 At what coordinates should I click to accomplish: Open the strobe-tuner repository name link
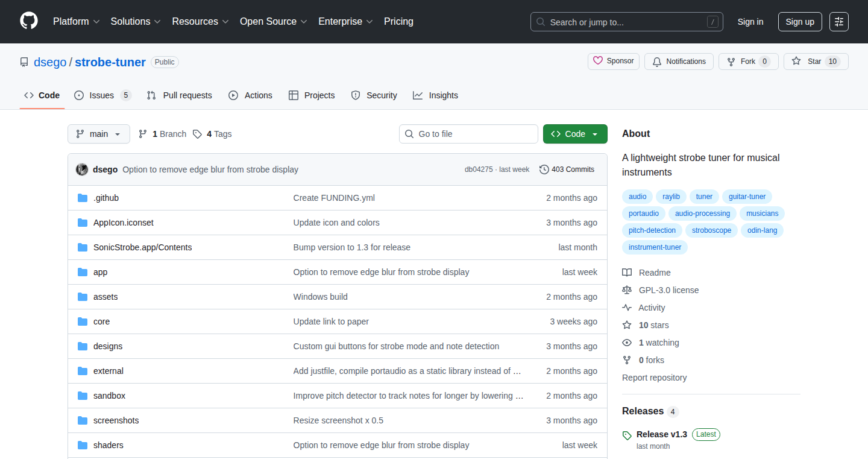110,62
